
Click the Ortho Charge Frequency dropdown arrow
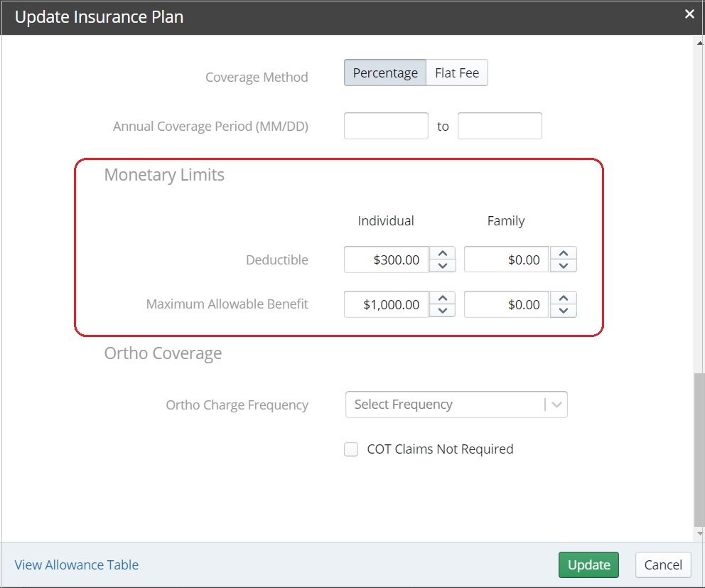click(556, 404)
